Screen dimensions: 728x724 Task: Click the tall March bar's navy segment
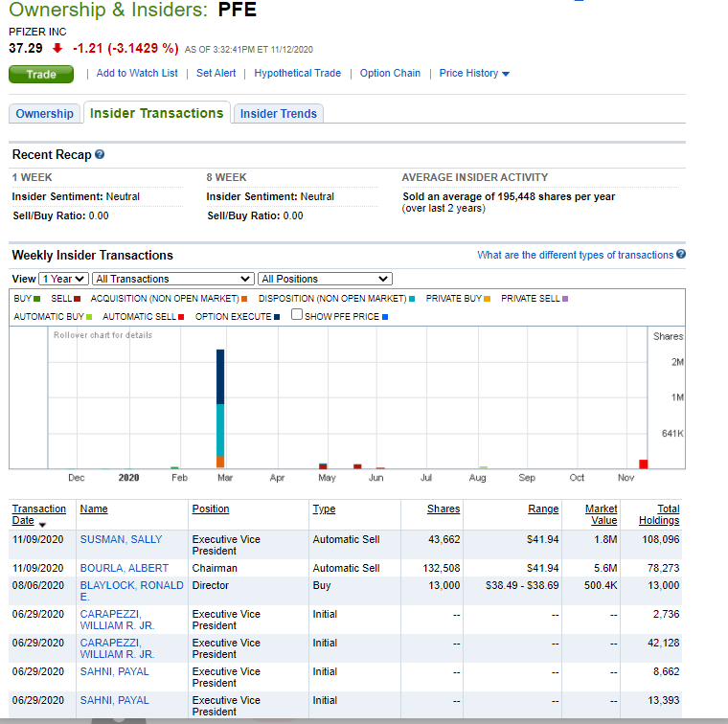click(x=220, y=377)
